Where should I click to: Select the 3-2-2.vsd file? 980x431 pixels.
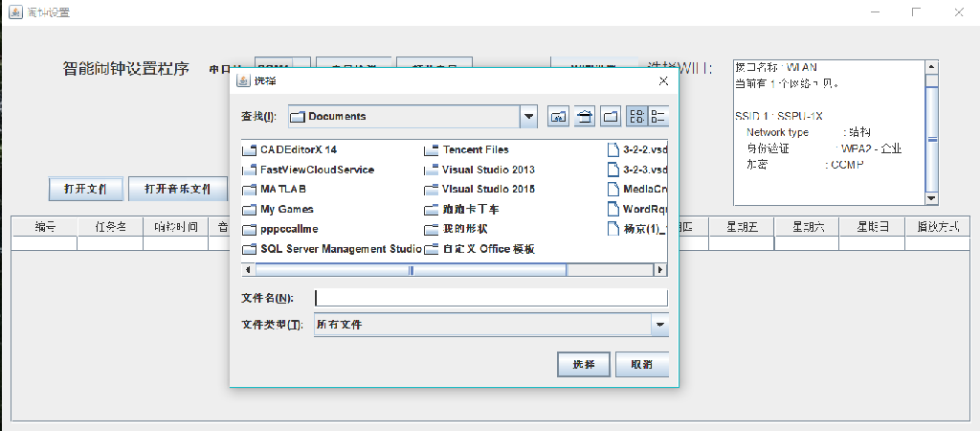(637, 149)
